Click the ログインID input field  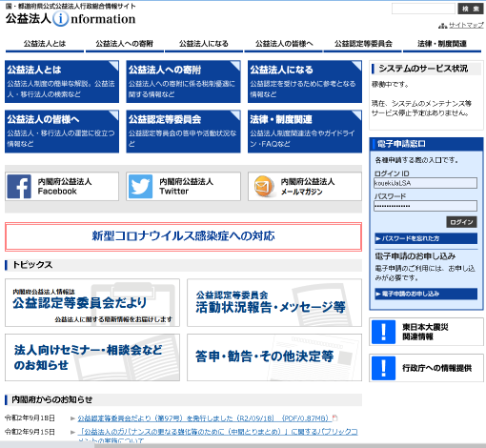point(426,183)
